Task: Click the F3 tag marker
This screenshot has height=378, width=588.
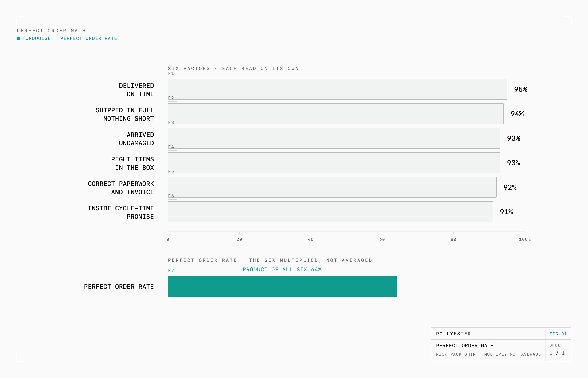Action: 171,122
